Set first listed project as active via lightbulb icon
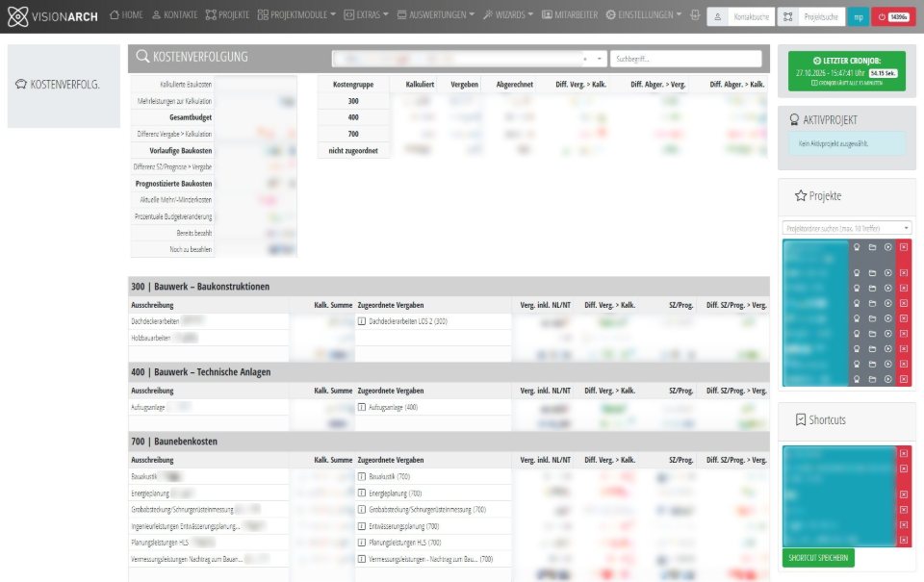924x582 pixels. pos(857,247)
